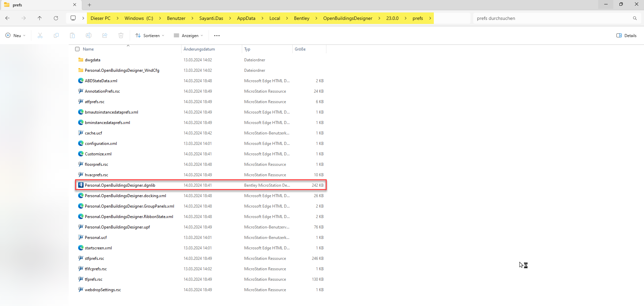
Task: Click the icon of webdropSettings.rsc
Action: (81, 289)
